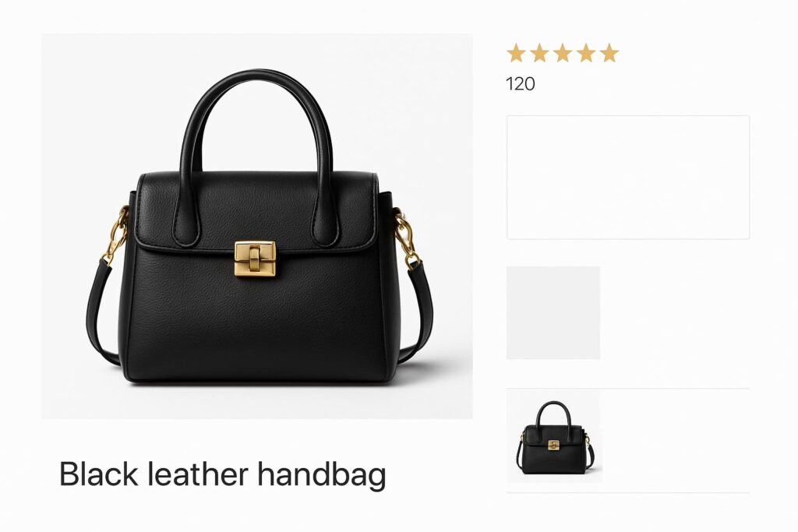
Task: Select the fifth gold rating star
Action: pyautogui.click(x=609, y=53)
